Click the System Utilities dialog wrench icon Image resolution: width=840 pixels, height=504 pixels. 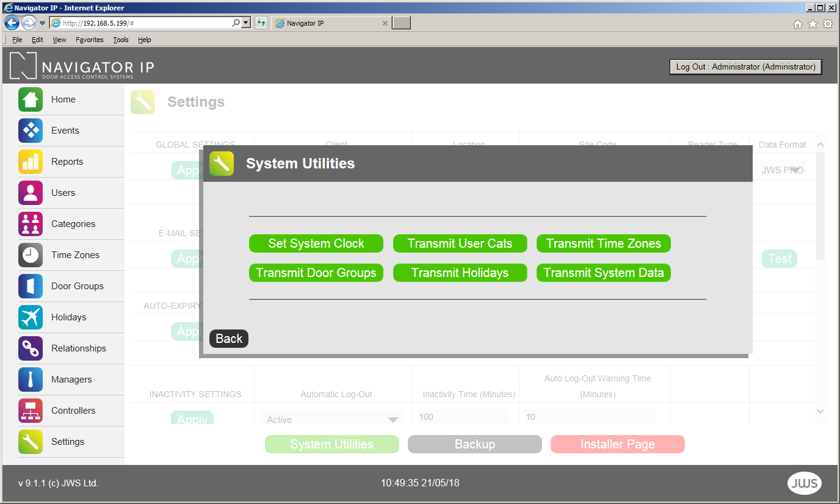pos(222,164)
